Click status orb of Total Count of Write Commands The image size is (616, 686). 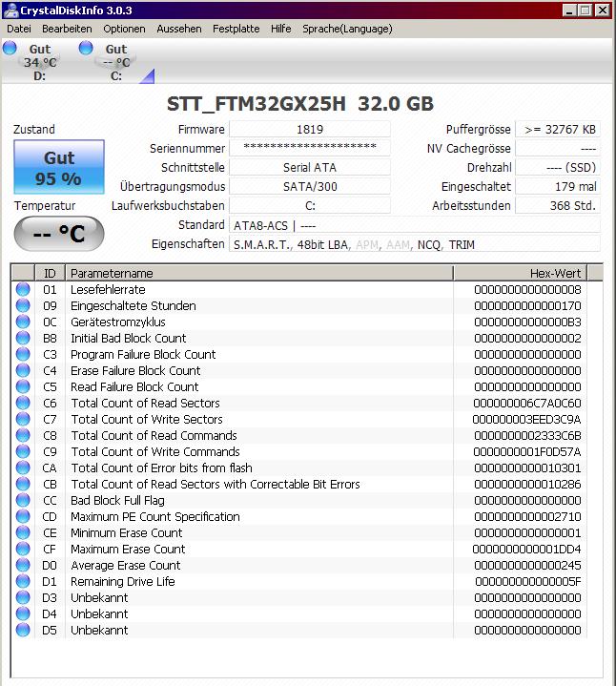(x=23, y=451)
